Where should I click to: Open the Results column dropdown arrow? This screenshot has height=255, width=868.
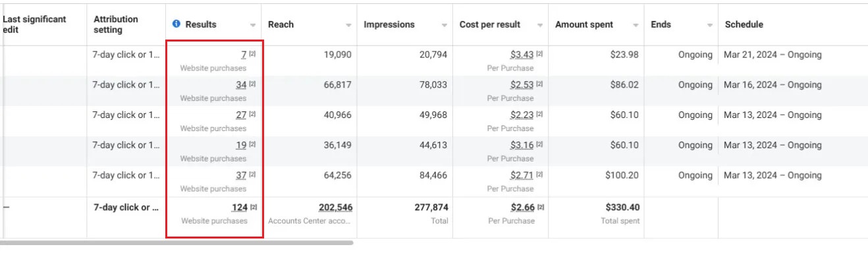(253, 25)
